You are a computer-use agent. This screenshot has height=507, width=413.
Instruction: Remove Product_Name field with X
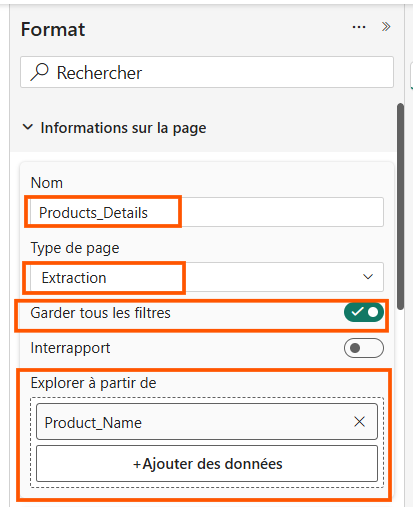coord(359,422)
